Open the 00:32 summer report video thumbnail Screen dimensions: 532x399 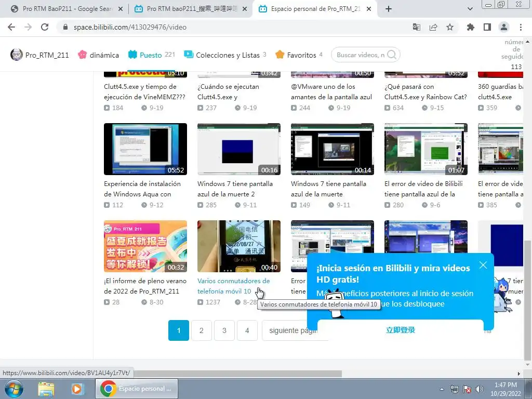pos(145,246)
